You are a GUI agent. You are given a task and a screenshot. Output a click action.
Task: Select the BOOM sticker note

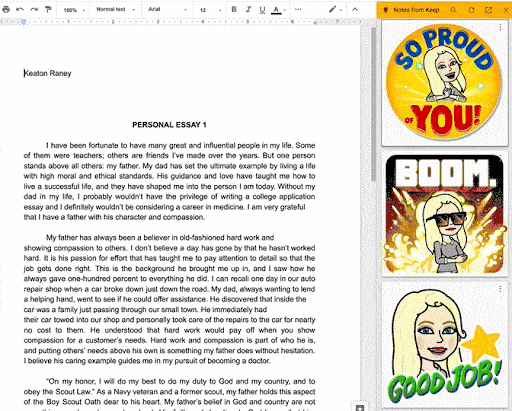pos(444,214)
